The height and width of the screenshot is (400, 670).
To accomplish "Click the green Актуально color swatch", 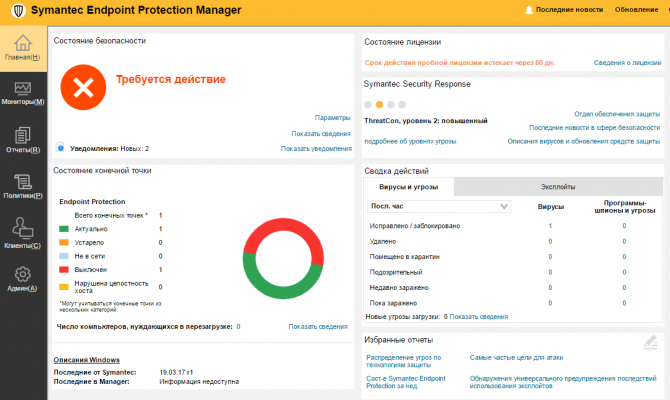I will (62, 229).
